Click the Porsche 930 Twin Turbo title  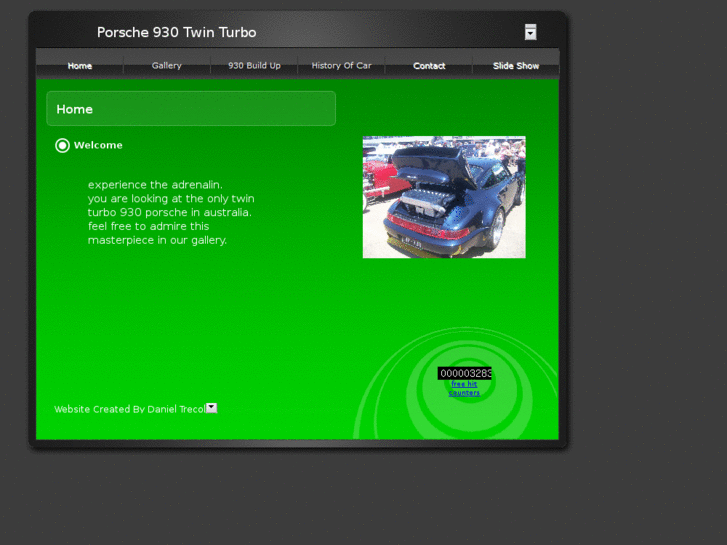[176, 32]
